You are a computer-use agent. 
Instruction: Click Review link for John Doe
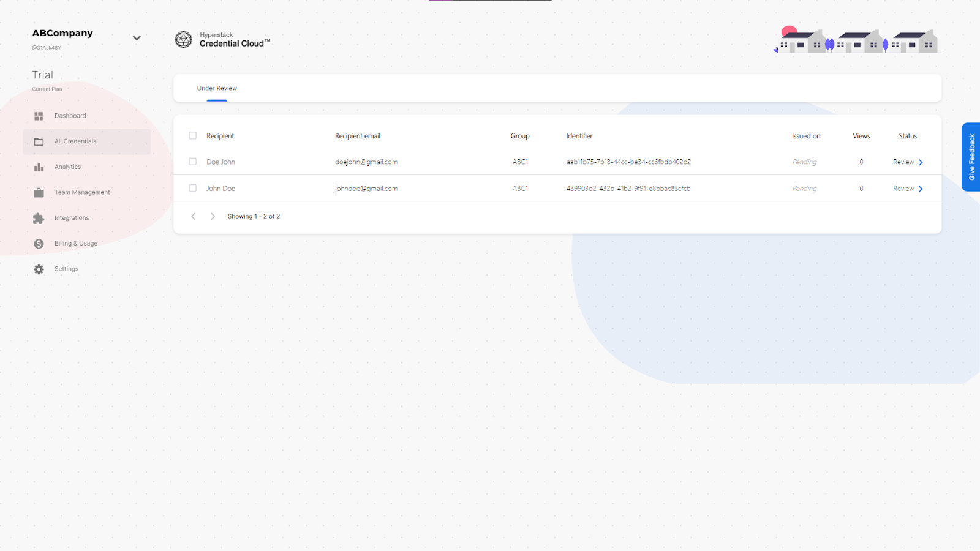click(903, 189)
